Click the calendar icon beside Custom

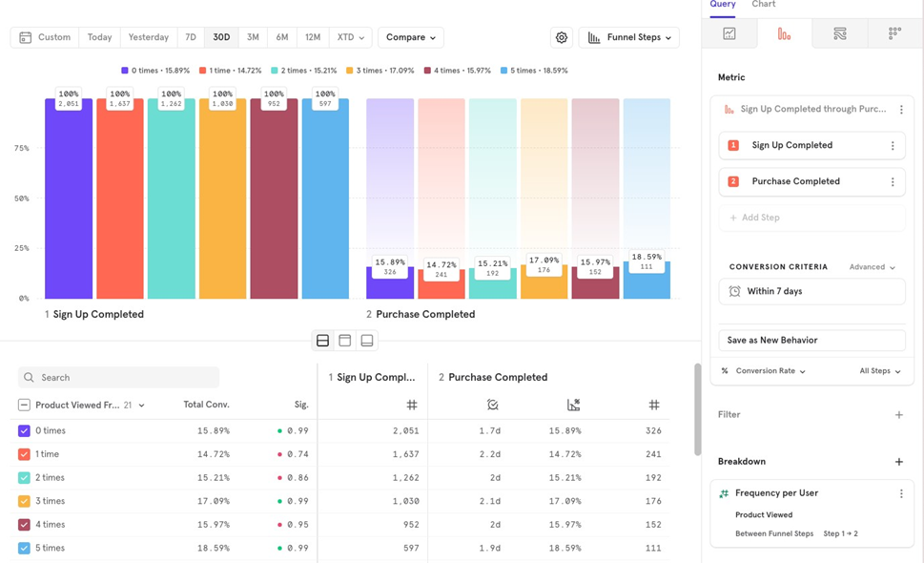click(x=26, y=37)
